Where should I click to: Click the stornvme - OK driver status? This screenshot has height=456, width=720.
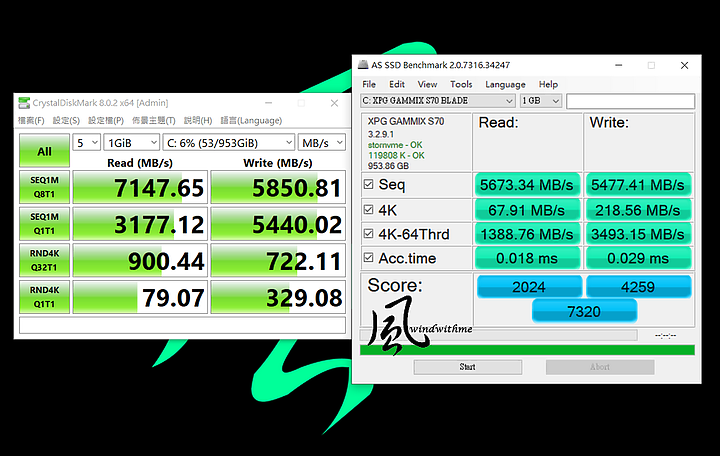(x=395, y=145)
